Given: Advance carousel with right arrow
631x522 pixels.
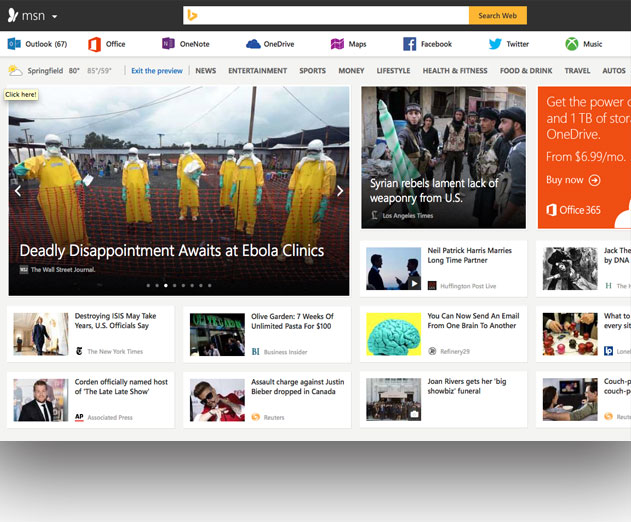Looking at the screenshot, I should (340, 191).
